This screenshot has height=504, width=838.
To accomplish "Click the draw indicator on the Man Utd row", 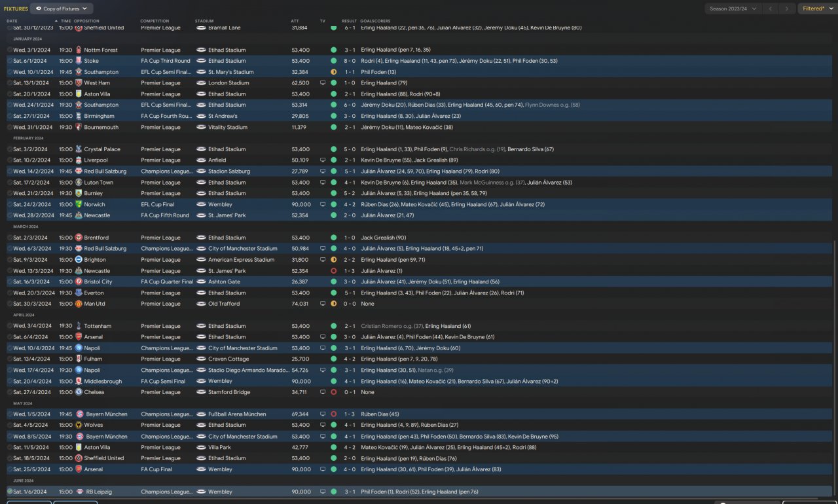I will [334, 304].
